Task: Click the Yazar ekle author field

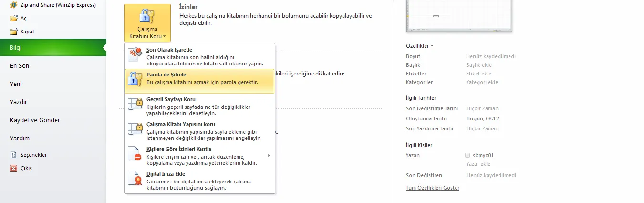Action: (478, 164)
